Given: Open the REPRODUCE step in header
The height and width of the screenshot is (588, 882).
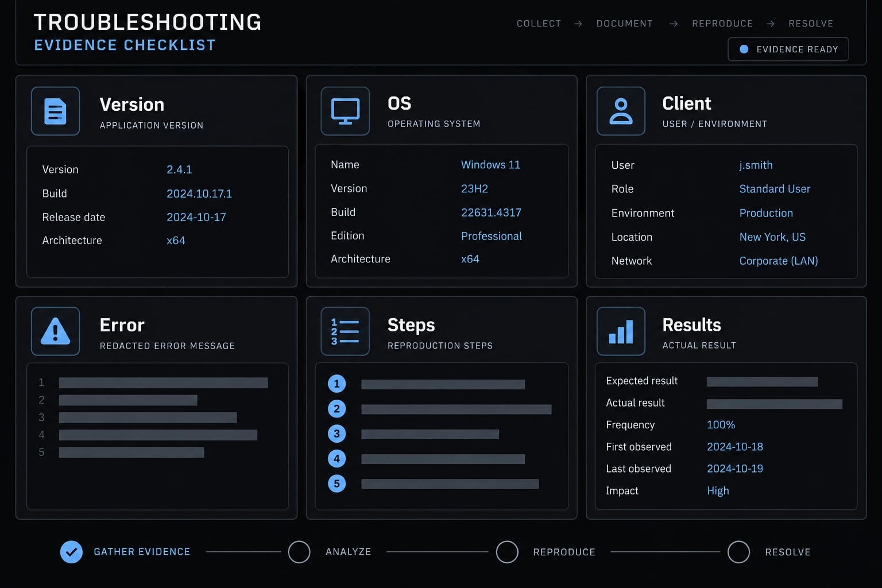Looking at the screenshot, I should coord(722,24).
